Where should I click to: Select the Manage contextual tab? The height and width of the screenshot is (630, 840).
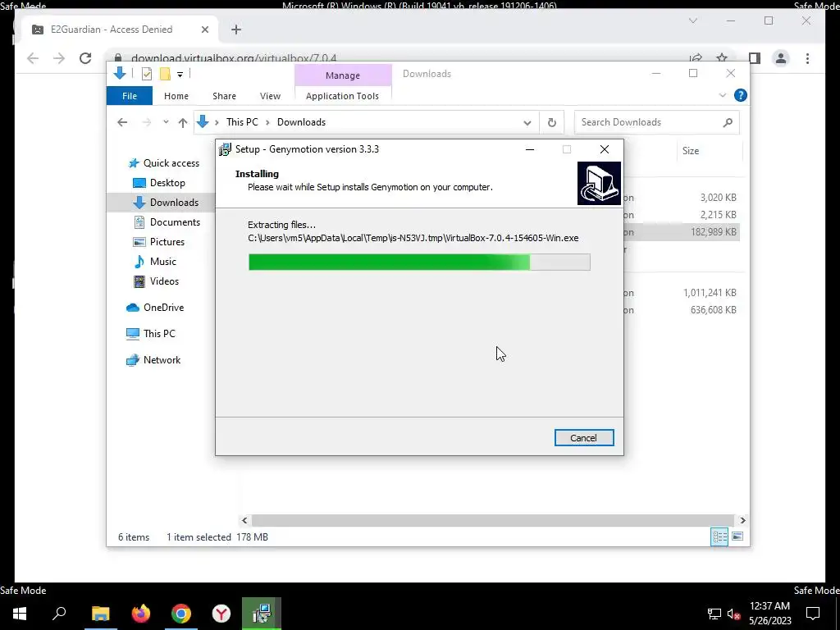point(343,75)
